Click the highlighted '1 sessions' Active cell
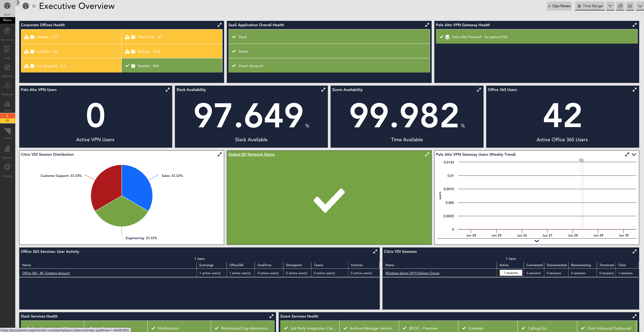The width and height of the screenshot is (644, 332). pos(511,273)
